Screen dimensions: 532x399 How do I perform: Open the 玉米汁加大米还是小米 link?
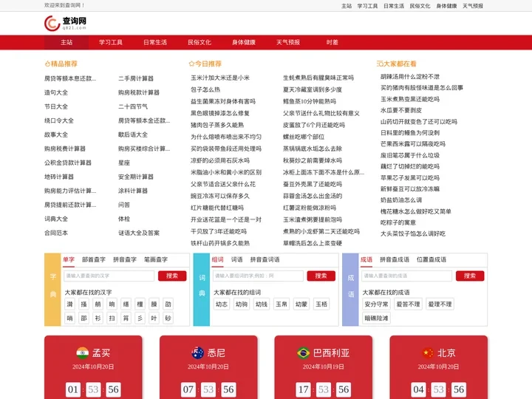[220, 78]
